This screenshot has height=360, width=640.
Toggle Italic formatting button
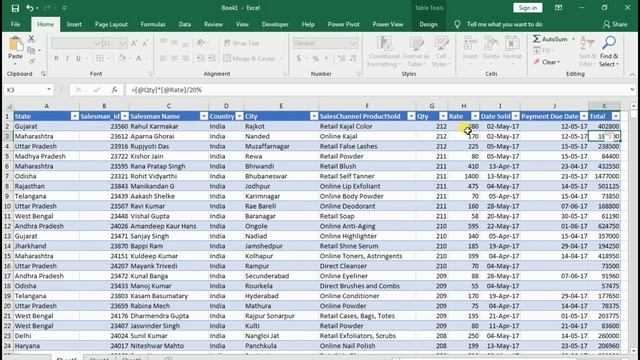tap(67, 58)
